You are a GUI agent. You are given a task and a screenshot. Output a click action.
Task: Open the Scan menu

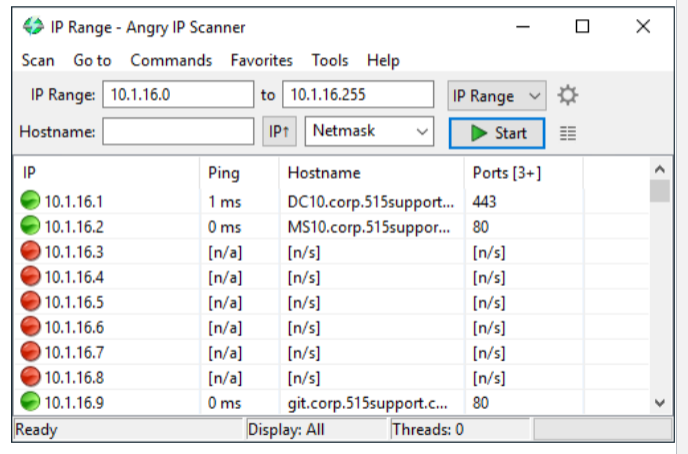[x=38, y=60]
